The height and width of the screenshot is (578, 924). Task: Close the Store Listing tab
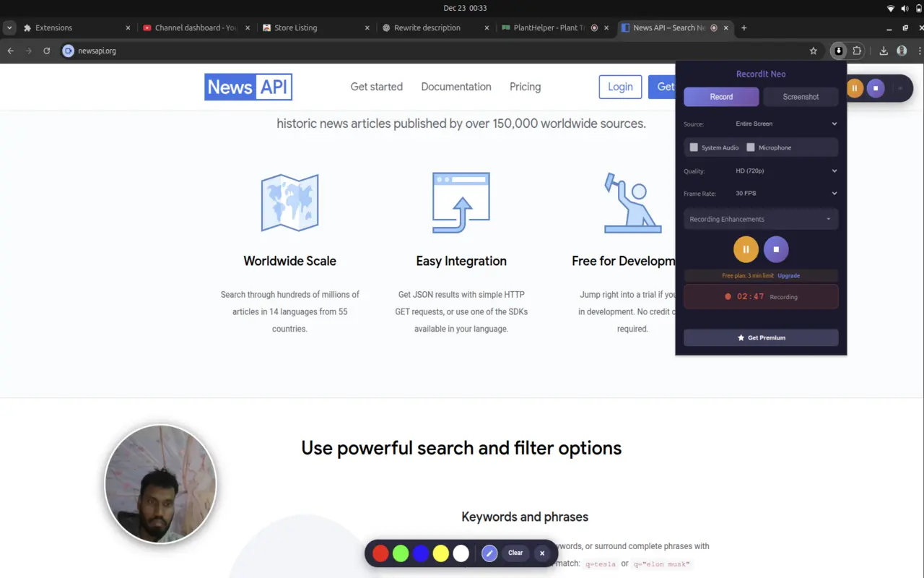coord(367,27)
